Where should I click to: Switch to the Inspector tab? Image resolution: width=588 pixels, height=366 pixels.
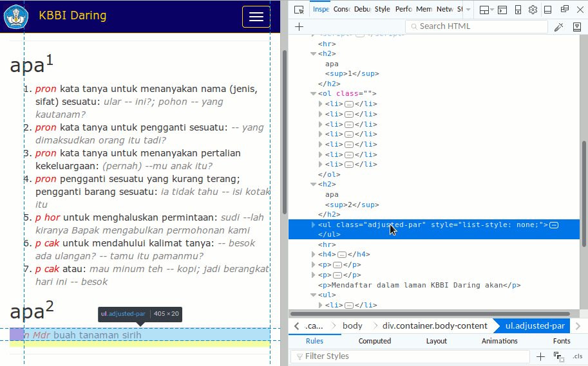(x=321, y=10)
